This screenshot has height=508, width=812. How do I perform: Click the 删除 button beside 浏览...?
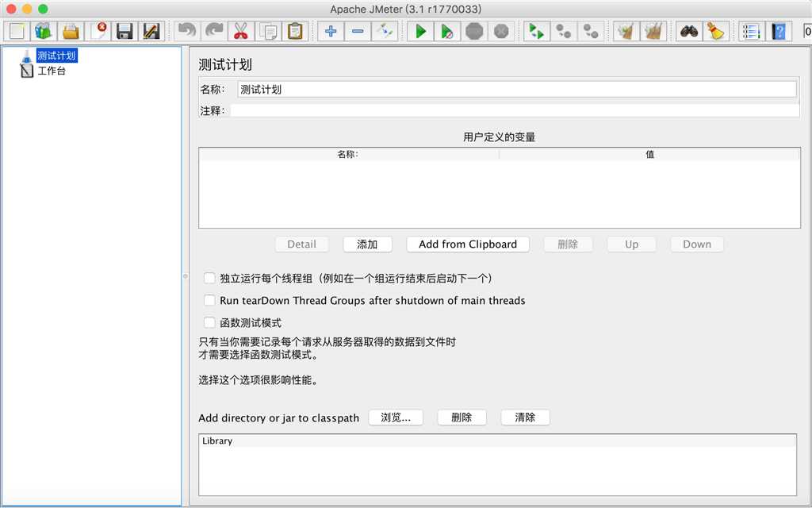pos(462,418)
